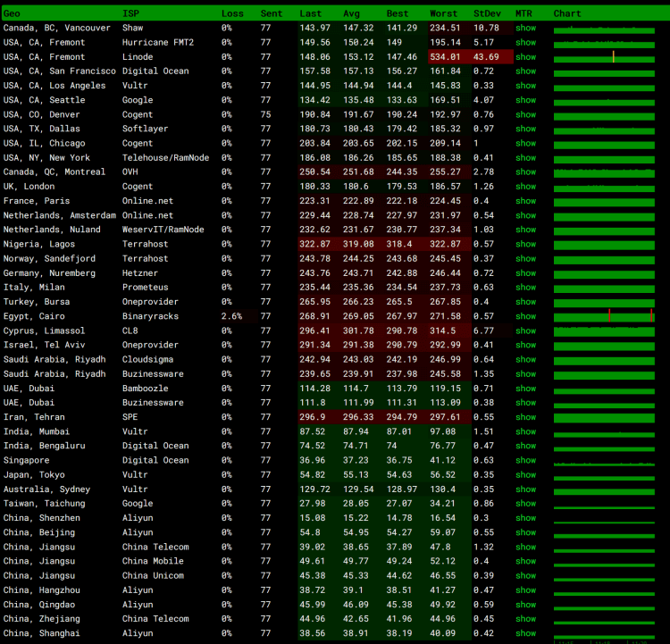Click 'Australia, Sydney' location text
The height and width of the screenshot is (644, 670).
tap(46, 489)
